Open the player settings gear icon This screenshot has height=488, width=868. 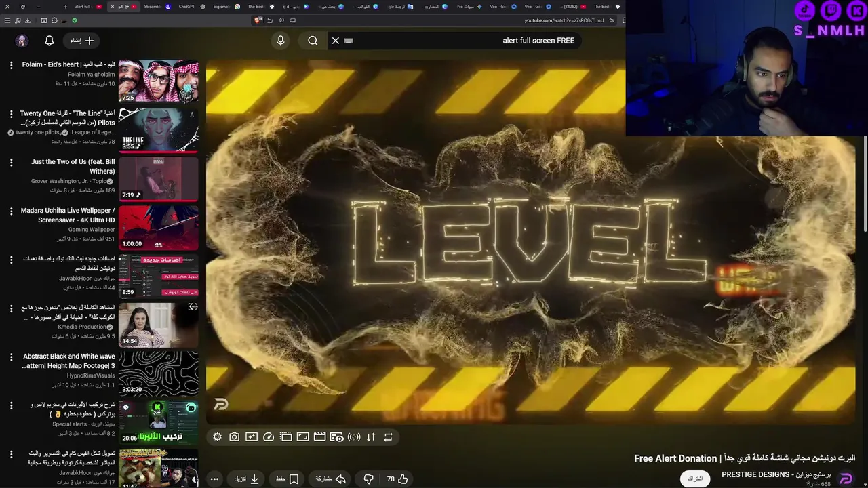pos(217,437)
